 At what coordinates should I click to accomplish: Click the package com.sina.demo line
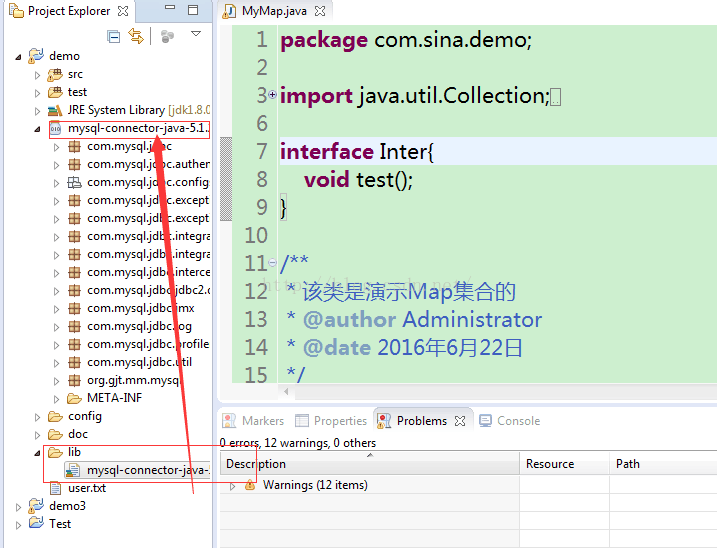coord(406,40)
